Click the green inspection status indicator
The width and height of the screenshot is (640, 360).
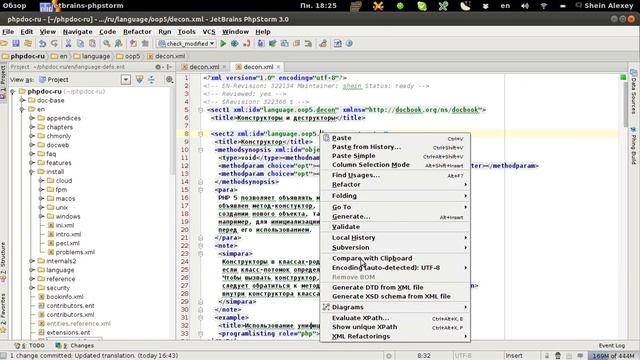[623, 78]
